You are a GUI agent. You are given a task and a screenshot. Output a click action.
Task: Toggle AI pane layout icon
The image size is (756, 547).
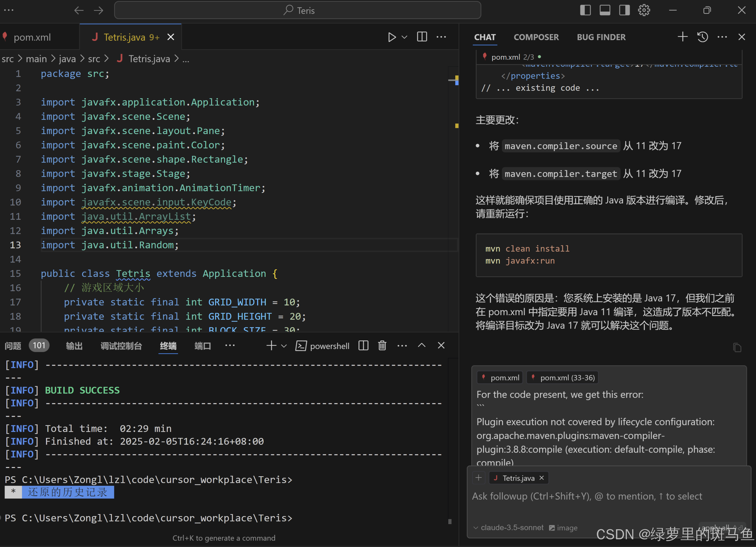pyautogui.click(x=624, y=10)
